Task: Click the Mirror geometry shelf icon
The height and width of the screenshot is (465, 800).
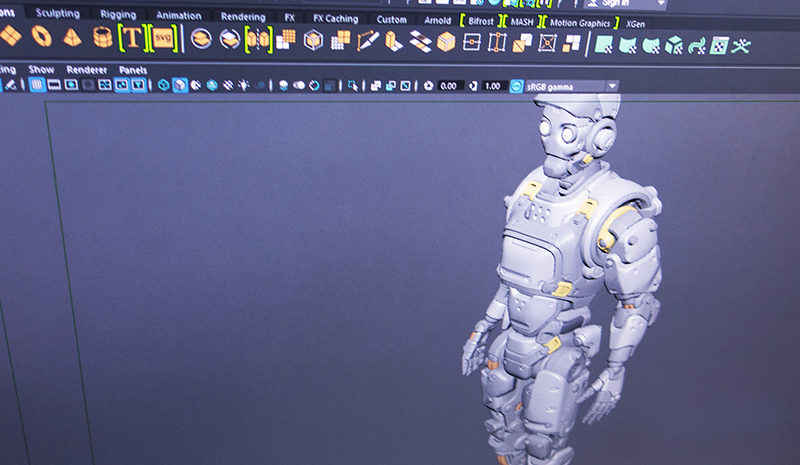Action: pos(258,39)
